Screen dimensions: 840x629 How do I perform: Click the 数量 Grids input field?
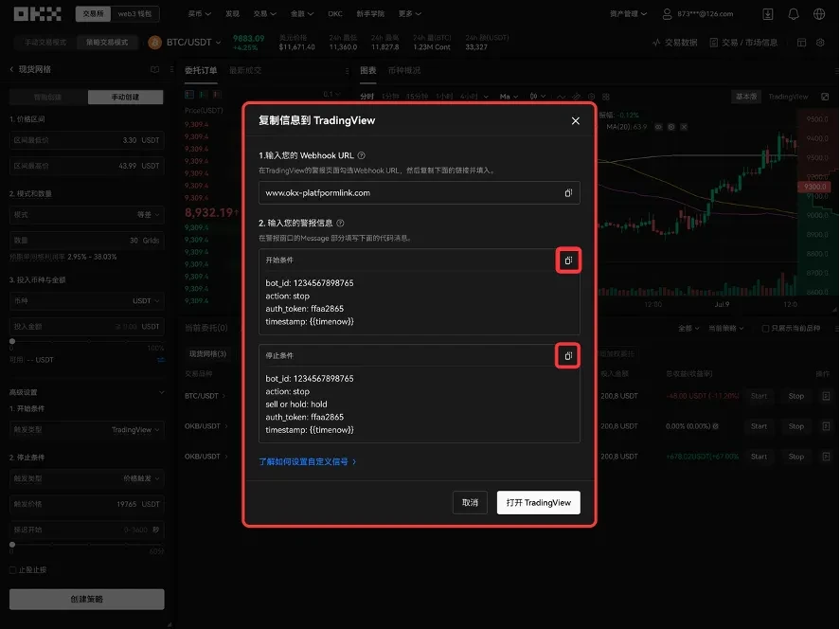87,241
